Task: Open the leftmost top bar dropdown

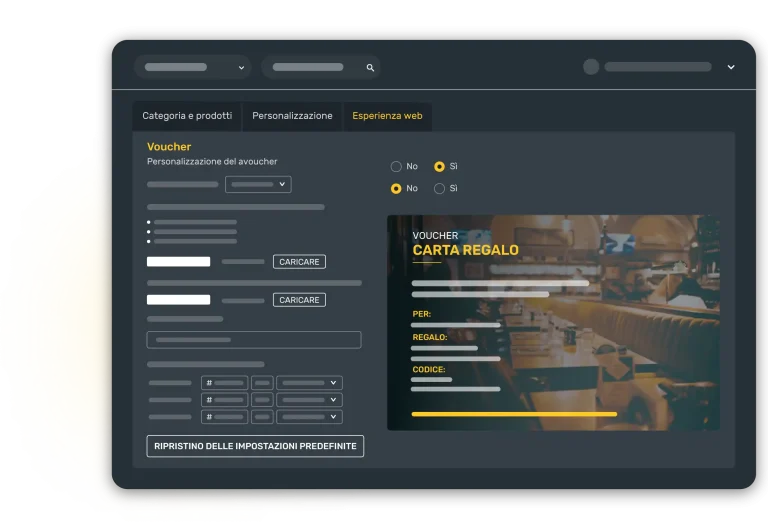Action: pos(193,67)
